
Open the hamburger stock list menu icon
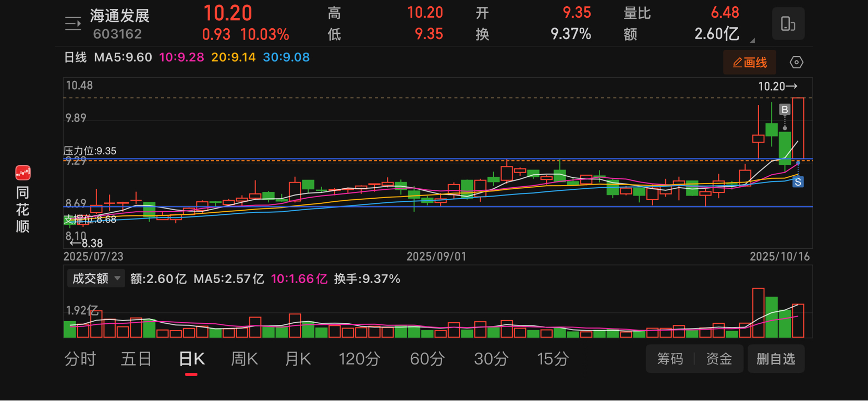pyautogui.click(x=73, y=23)
